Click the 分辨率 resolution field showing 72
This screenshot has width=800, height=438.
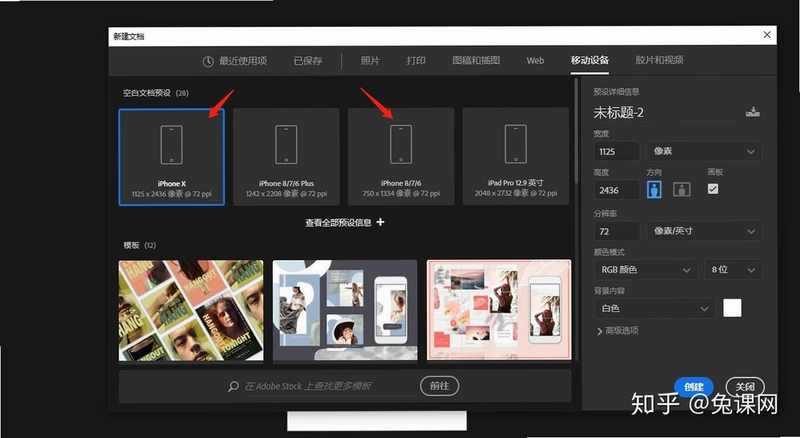point(617,231)
